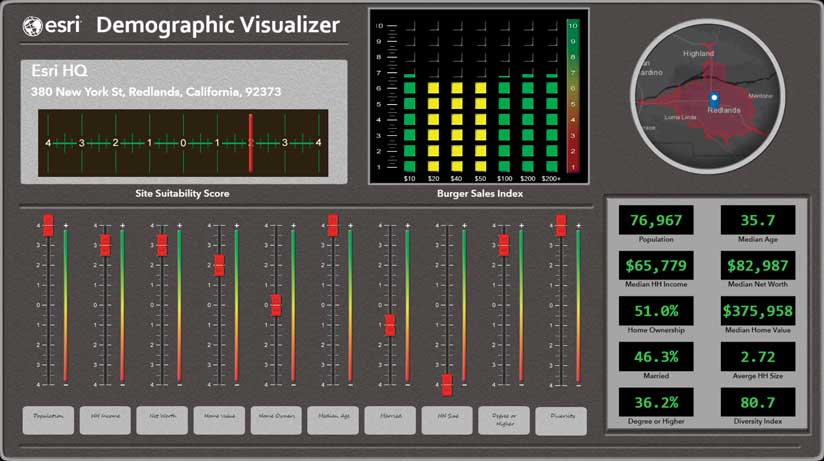
Task: Click the Population button
Action: (x=48, y=420)
